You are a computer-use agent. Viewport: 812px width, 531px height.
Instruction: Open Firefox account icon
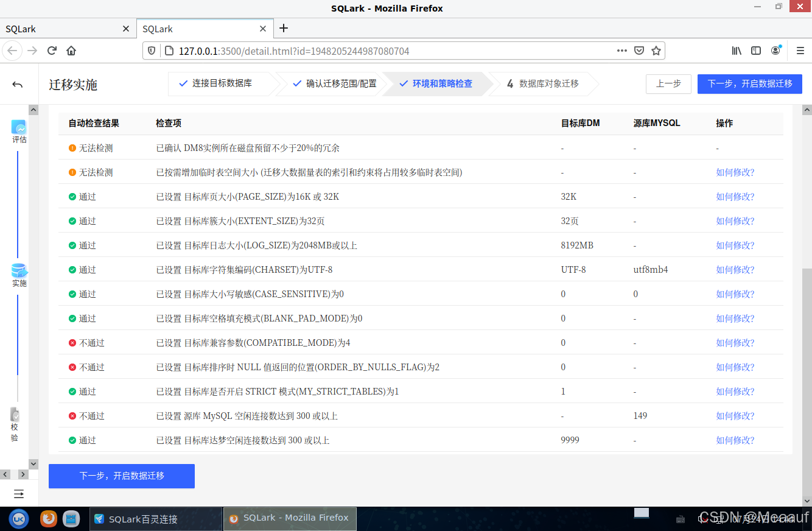tap(775, 51)
